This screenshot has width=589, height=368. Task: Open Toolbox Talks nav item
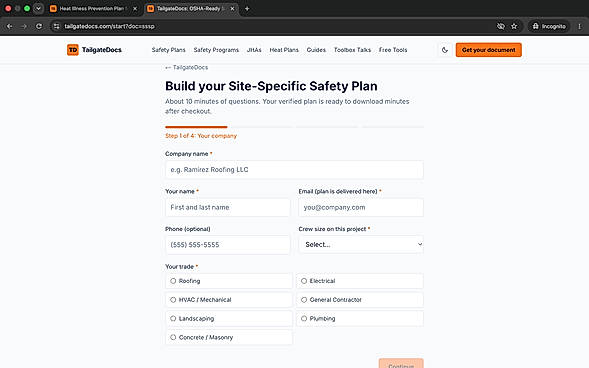(352, 50)
